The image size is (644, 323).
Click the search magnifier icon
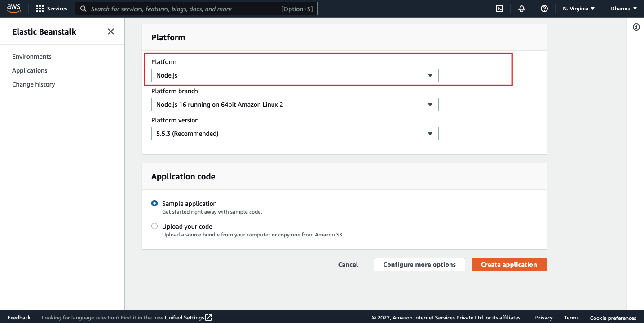click(x=84, y=9)
